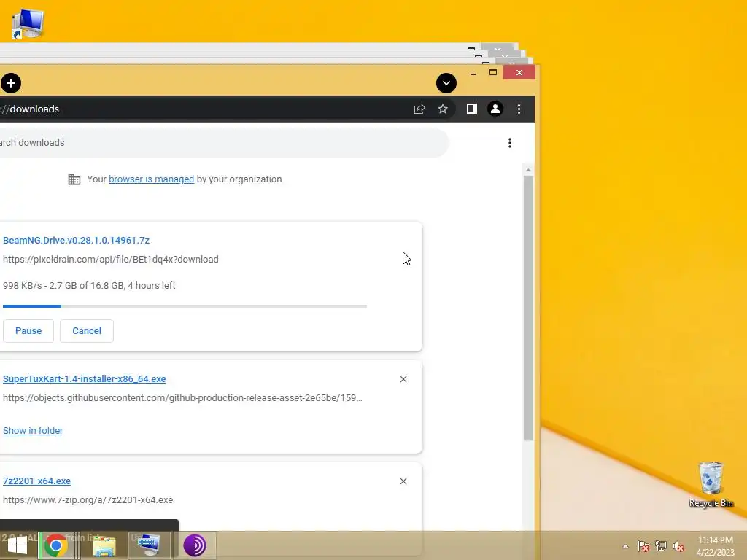Show hidden system tray icons
The height and width of the screenshot is (560, 747).
coord(625,546)
